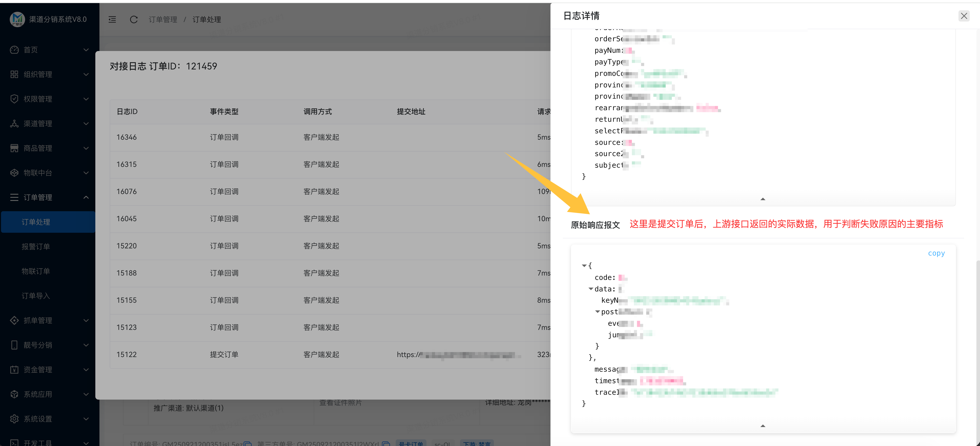Collapse the left sidebar navigation
980x446 pixels.
(x=112, y=19)
